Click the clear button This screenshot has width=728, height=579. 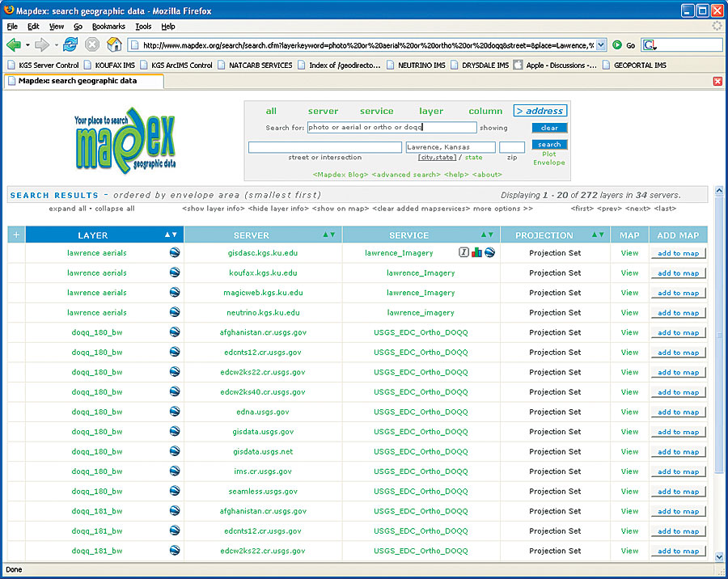[550, 128]
